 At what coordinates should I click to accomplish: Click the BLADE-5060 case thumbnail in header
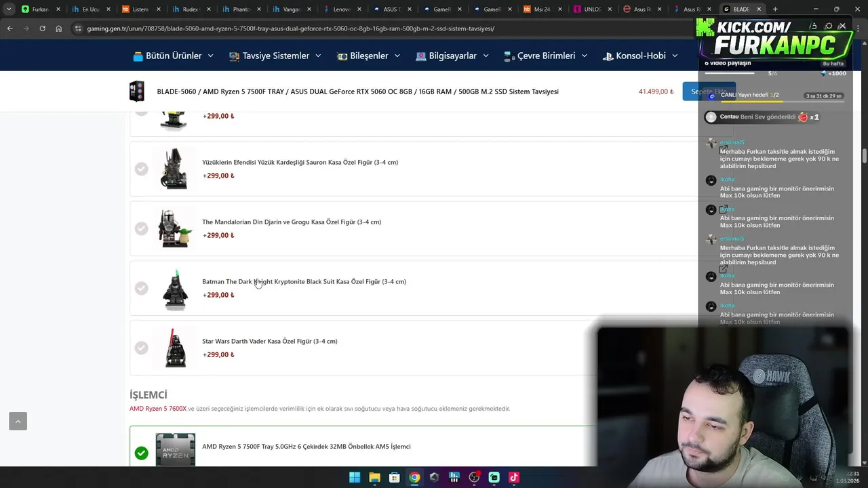(x=136, y=91)
